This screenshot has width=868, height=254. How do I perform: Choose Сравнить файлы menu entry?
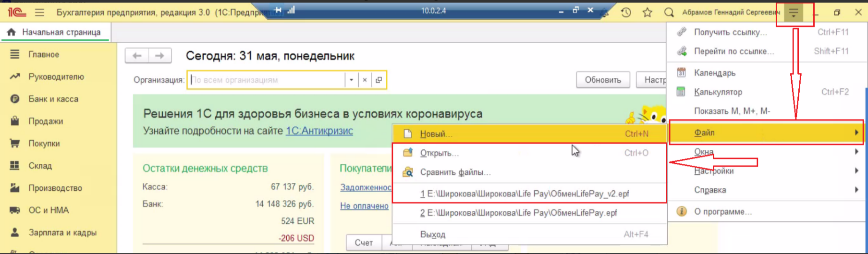pyautogui.click(x=529, y=172)
